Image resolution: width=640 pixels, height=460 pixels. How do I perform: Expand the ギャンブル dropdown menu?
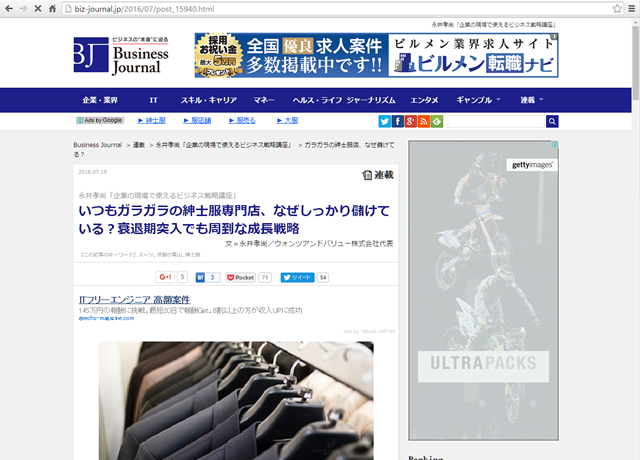(x=479, y=100)
